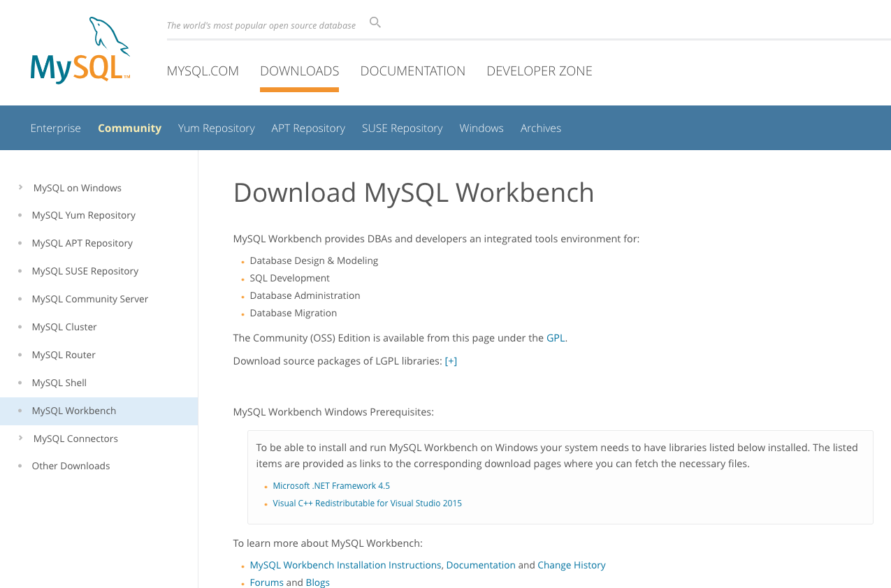Open MySQL APT Repository sidebar link
The image size is (891, 588).
tap(82, 243)
